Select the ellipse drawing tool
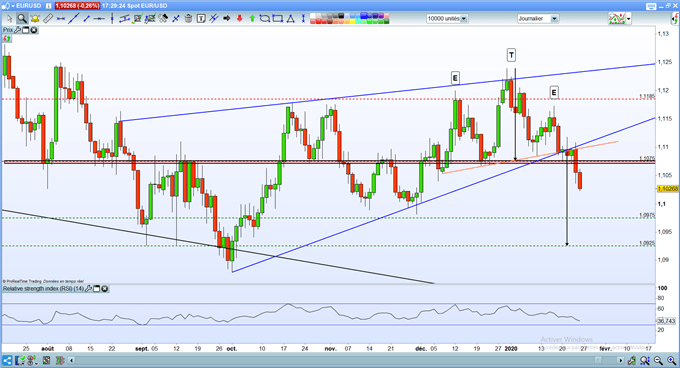This screenshot has width=680, height=368. click(x=265, y=19)
